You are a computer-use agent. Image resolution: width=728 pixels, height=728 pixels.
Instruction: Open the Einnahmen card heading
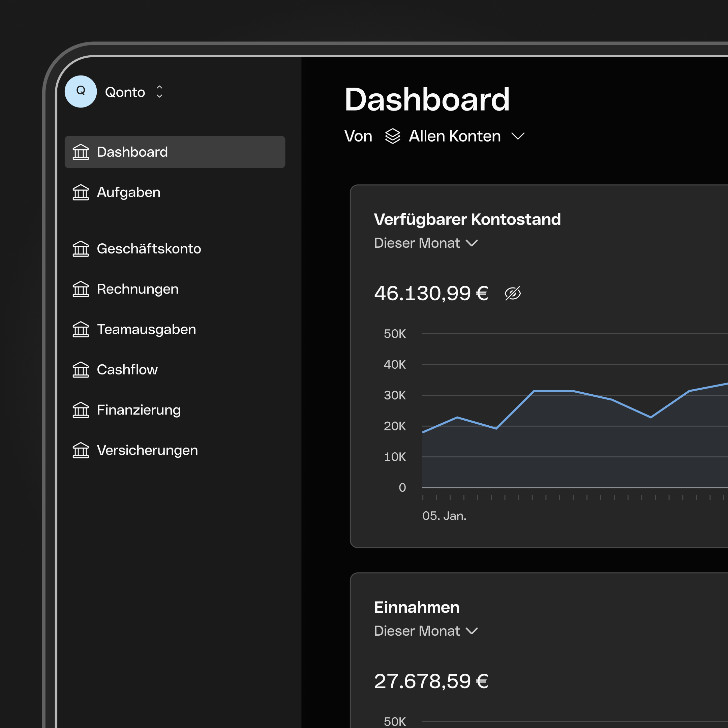tap(416, 607)
